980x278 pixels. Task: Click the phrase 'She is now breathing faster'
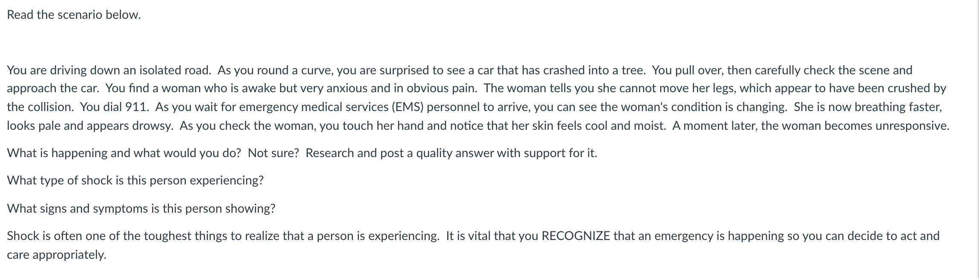pyautogui.click(x=867, y=107)
